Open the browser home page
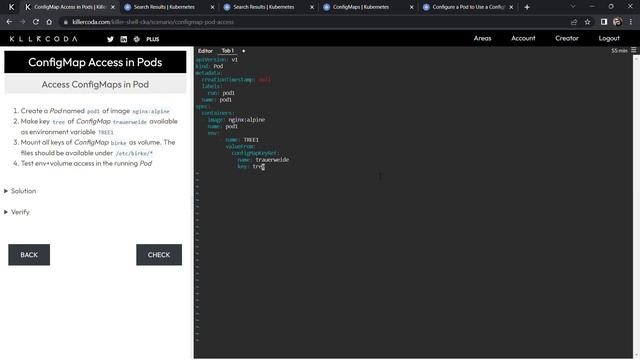Screen dimensions: 640x360 coord(49,22)
